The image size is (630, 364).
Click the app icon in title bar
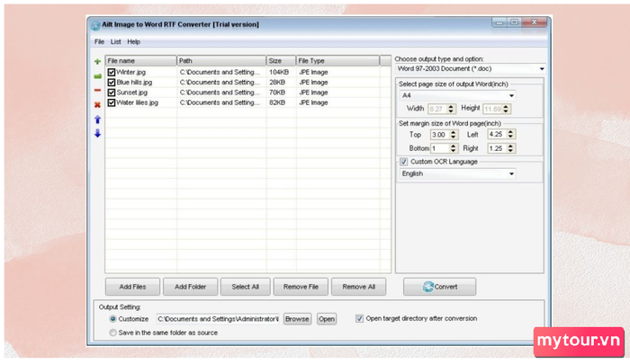click(x=95, y=25)
